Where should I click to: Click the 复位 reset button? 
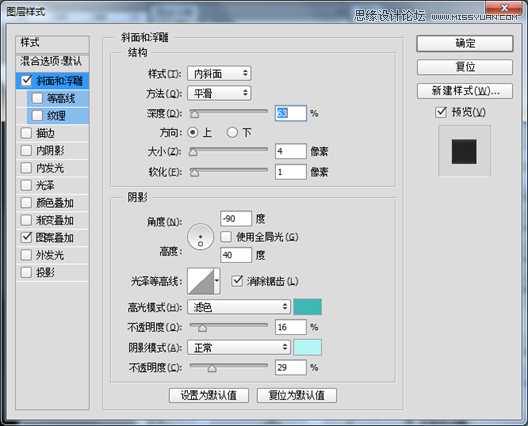coord(465,67)
